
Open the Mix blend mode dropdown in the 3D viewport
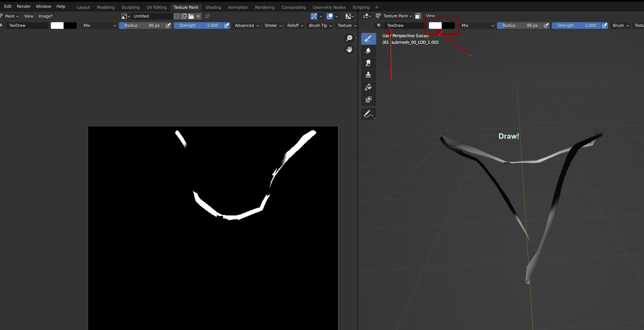(477, 25)
